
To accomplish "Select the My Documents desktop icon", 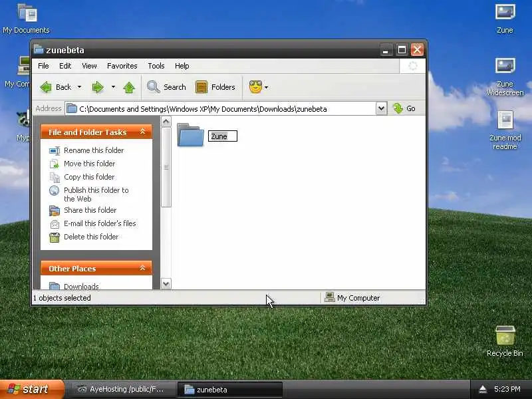I will pyautogui.click(x=27, y=13).
